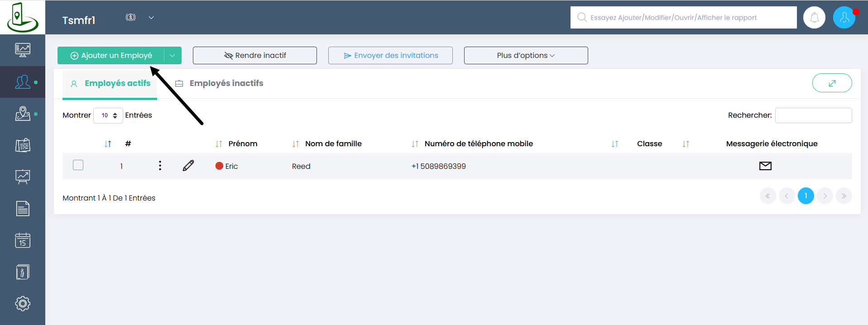The width and height of the screenshot is (868, 325).
Task: Sort by the Classe column
Action: [649, 143]
